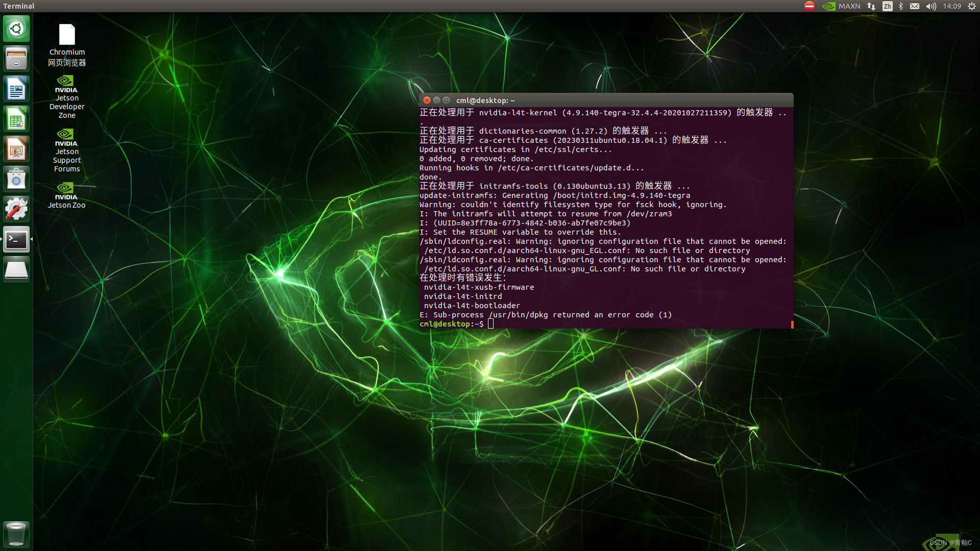Open the Files manager in the dock
This screenshot has height=551, width=980.
tap(16, 59)
